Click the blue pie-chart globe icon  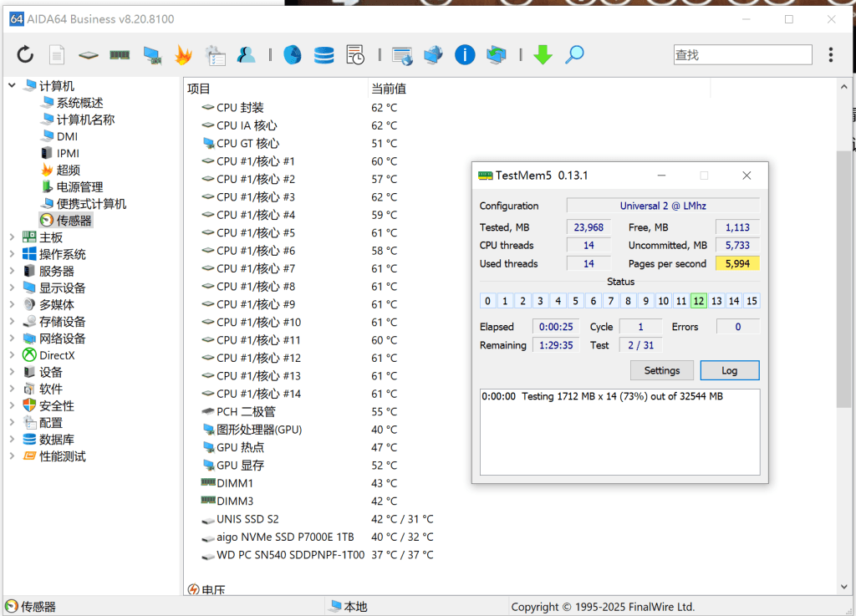(x=292, y=54)
